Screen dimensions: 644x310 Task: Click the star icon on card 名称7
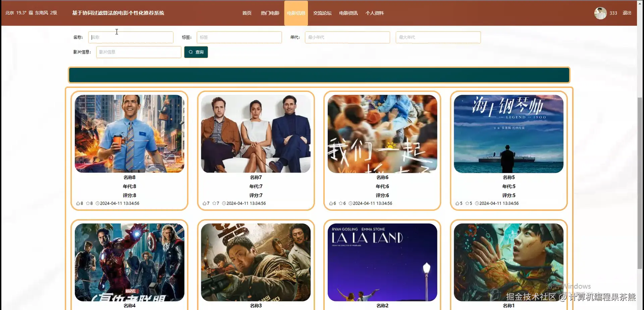pyautogui.click(x=214, y=203)
